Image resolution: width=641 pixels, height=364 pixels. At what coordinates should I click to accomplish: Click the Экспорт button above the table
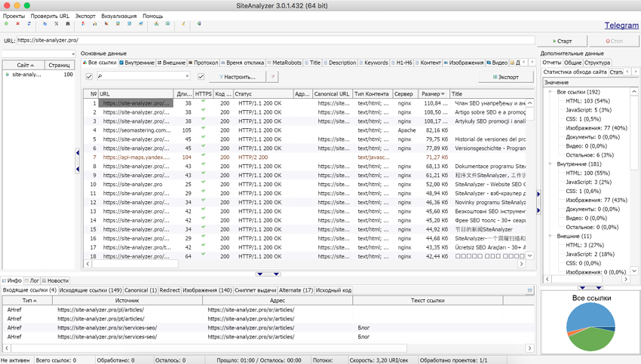click(506, 77)
